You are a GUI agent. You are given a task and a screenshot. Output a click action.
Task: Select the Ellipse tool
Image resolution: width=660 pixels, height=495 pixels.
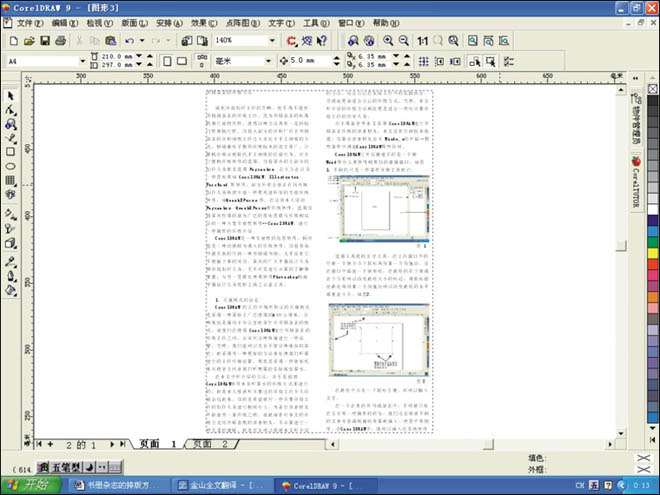click(x=10, y=166)
